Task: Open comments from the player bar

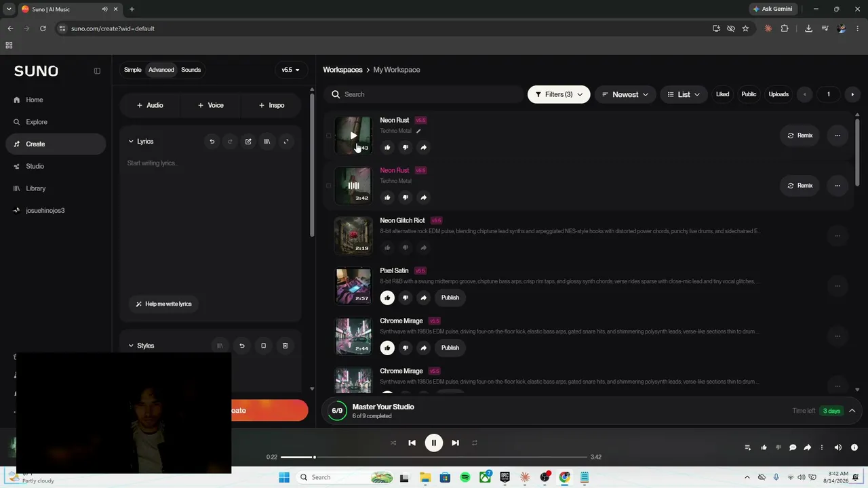Action: coord(793,447)
